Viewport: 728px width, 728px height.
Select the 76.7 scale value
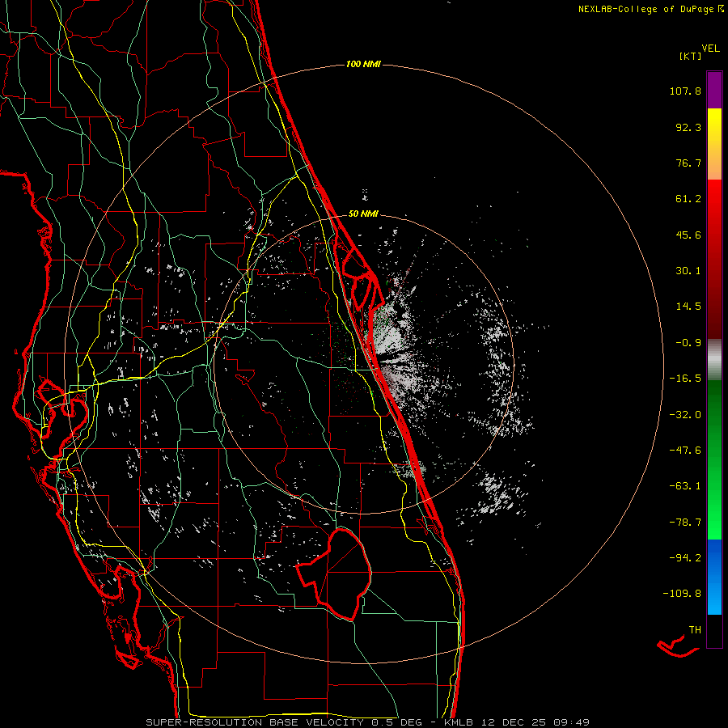(688, 163)
